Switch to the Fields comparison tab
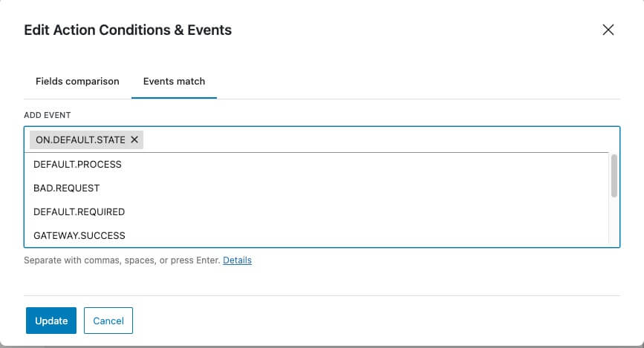Viewport: 644px width, 348px height. [77, 81]
